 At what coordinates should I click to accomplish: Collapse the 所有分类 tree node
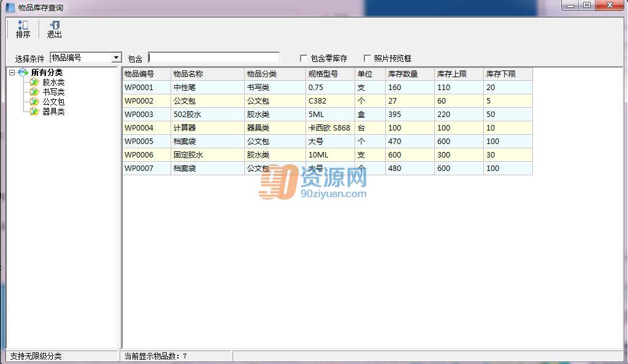[12, 72]
